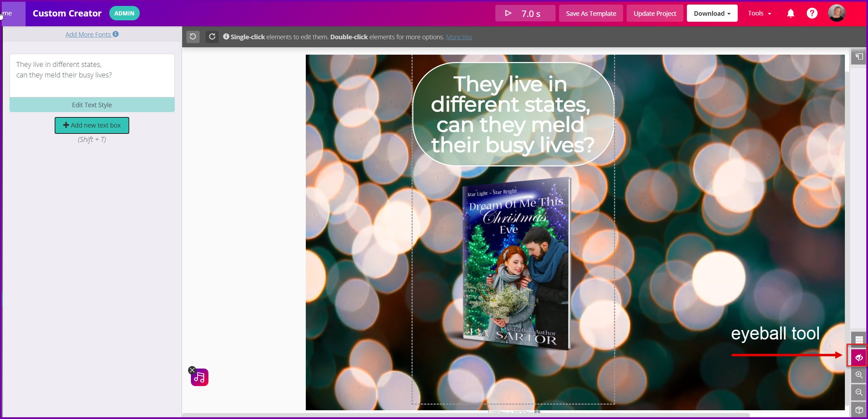
Task: Toggle the eyeball visibility tool
Action: click(859, 357)
